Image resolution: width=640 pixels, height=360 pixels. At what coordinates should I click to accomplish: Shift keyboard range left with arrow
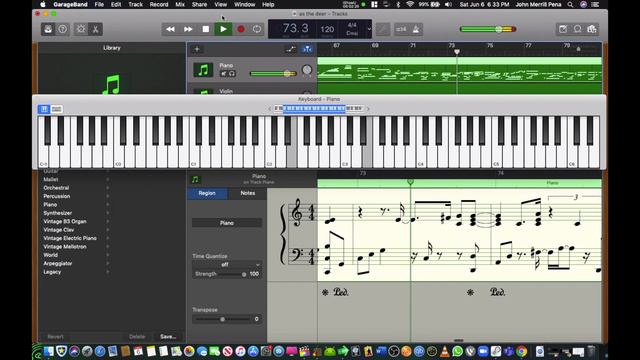pos(269,109)
